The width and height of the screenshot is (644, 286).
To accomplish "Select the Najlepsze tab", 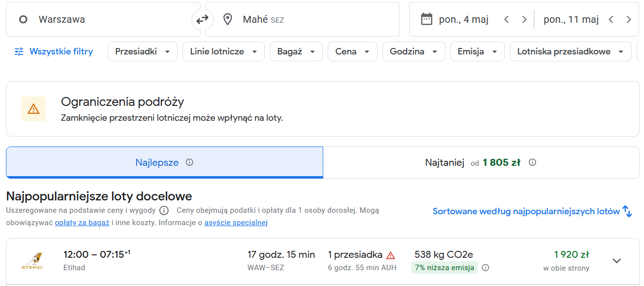I will tap(164, 162).
